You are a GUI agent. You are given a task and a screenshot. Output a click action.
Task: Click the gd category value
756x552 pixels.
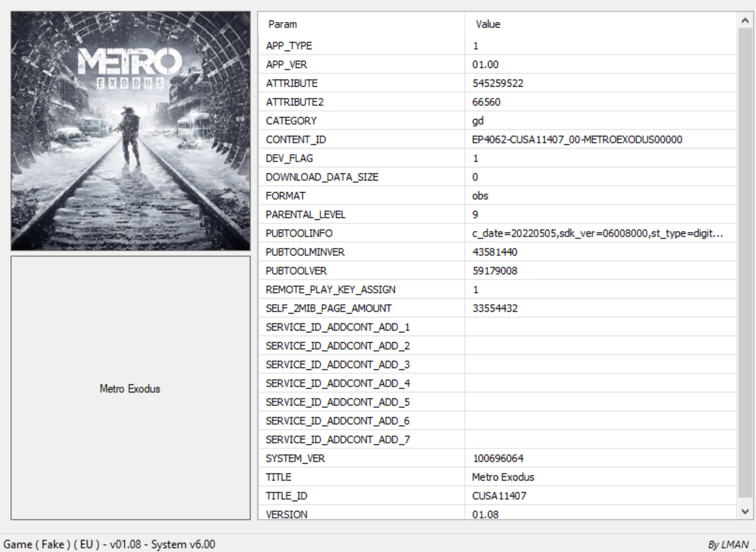click(x=478, y=121)
